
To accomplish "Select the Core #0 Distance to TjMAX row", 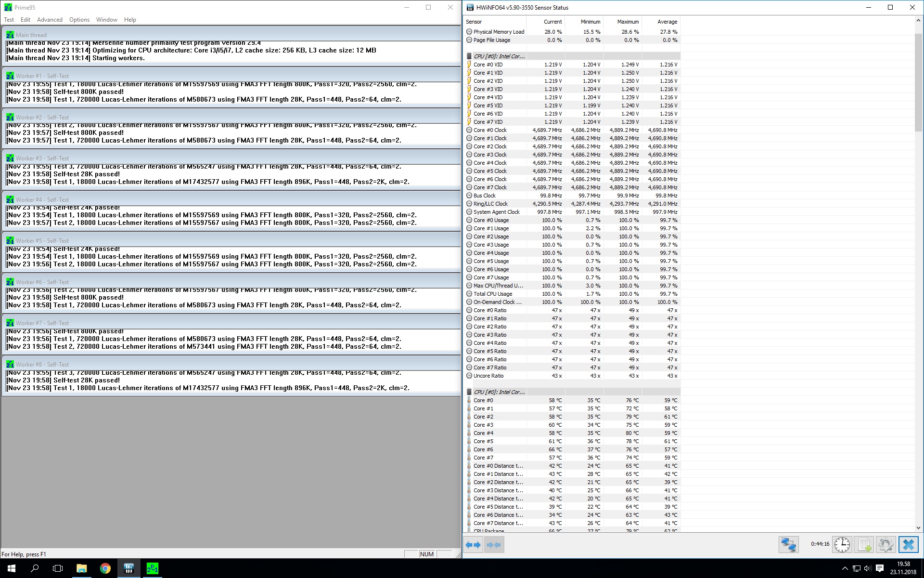I will [572, 466].
